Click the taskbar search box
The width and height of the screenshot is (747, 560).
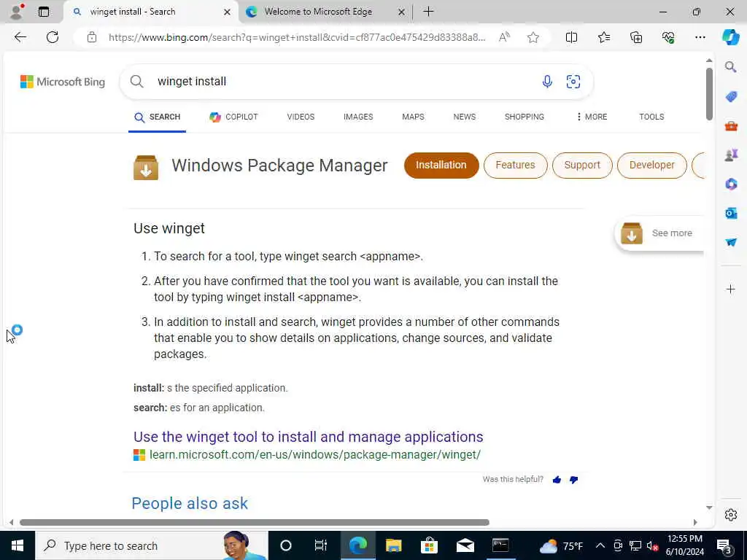point(152,545)
